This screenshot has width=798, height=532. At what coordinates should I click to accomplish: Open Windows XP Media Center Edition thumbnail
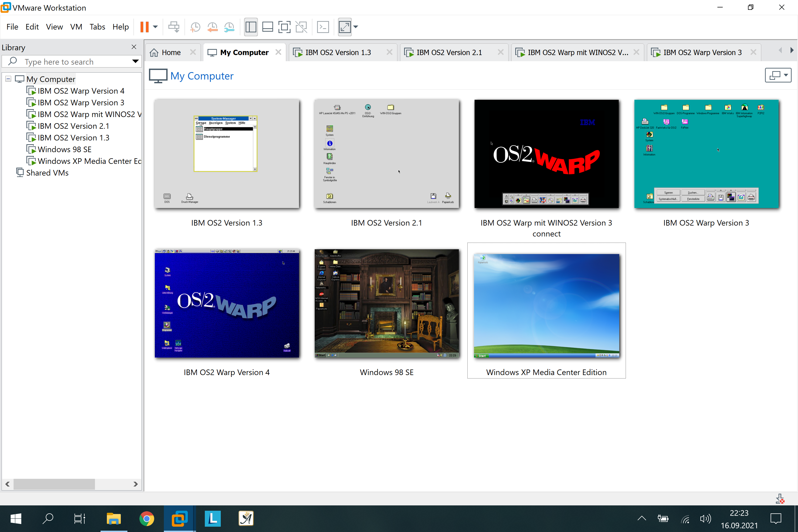[x=546, y=306]
